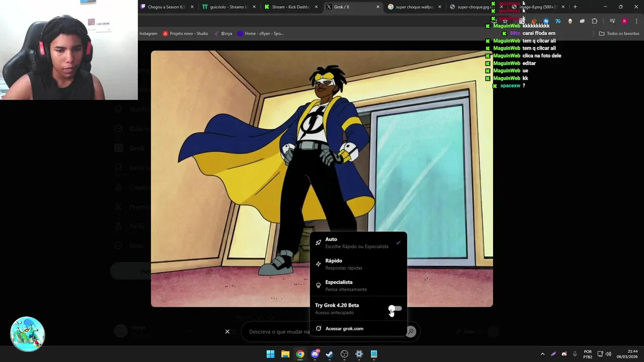Open the Acessar grok.com link
This screenshot has height=362, width=644.
pos(358,328)
